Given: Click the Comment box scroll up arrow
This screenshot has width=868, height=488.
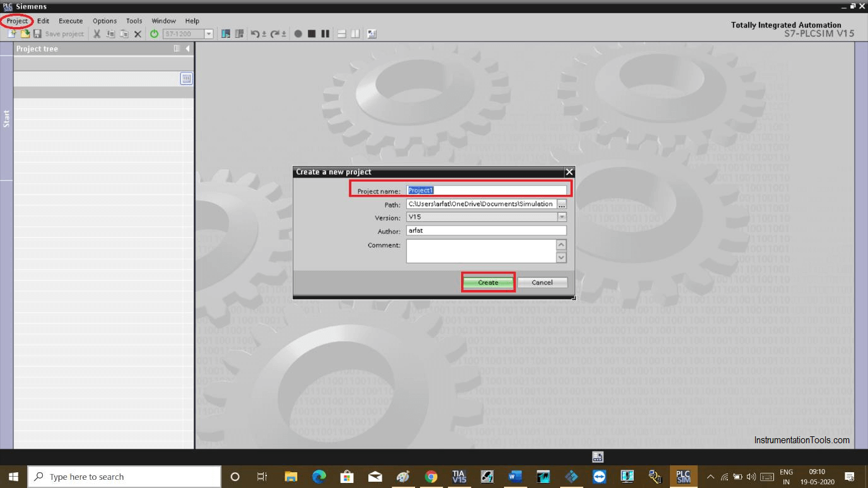Looking at the screenshot, I should click(x=561, y=245).
